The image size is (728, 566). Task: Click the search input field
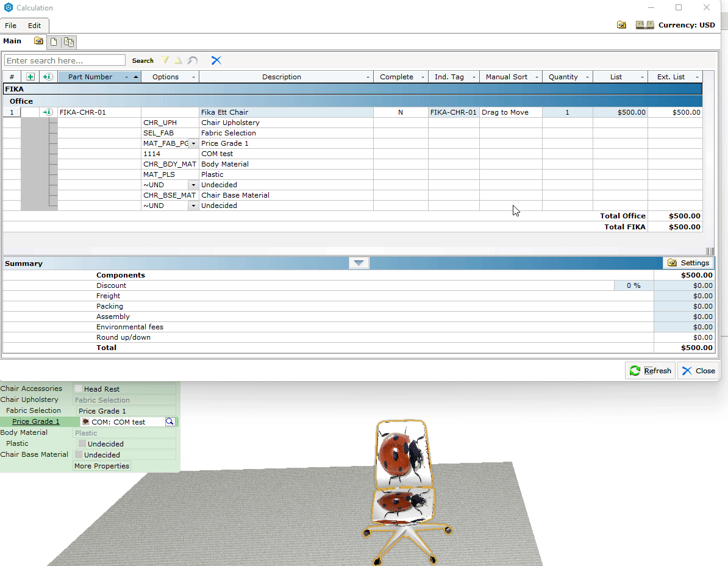[x=65, y=60]
